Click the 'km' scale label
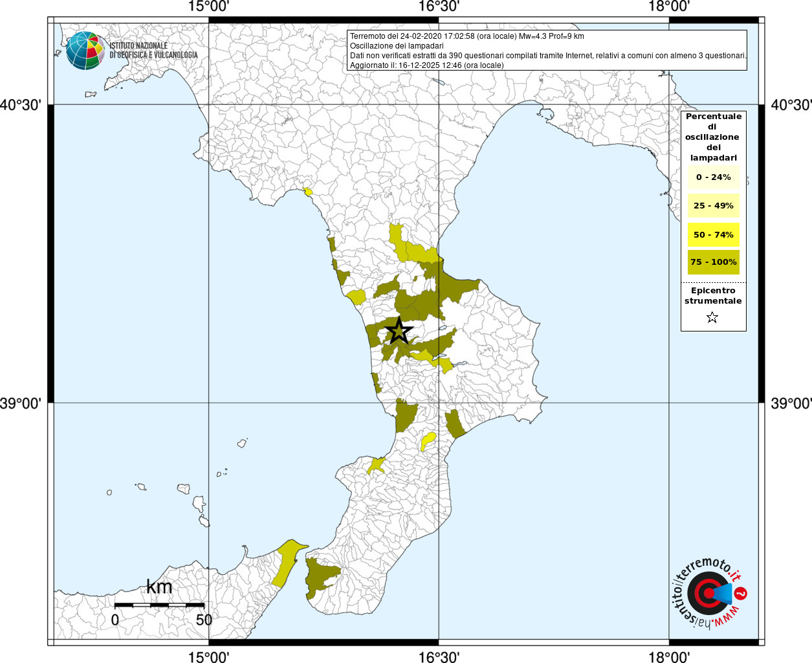812x663 pixels. 159,587
